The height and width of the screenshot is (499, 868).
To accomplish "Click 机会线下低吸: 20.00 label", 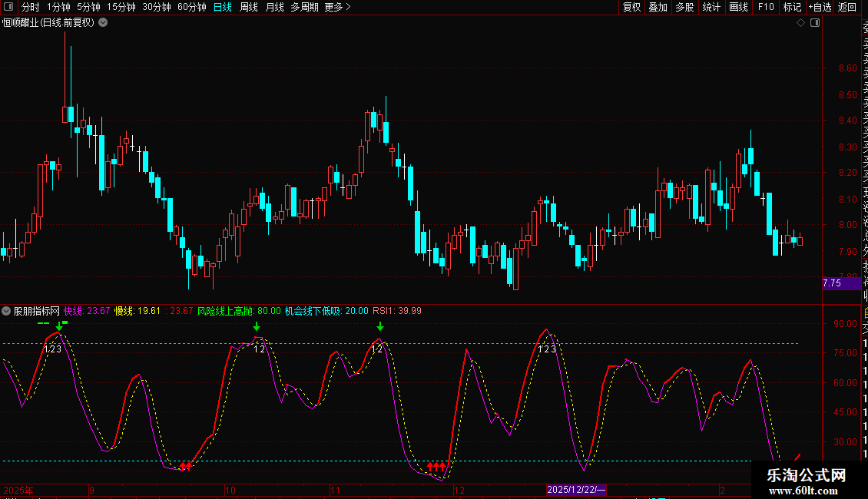I will (326, 311).
